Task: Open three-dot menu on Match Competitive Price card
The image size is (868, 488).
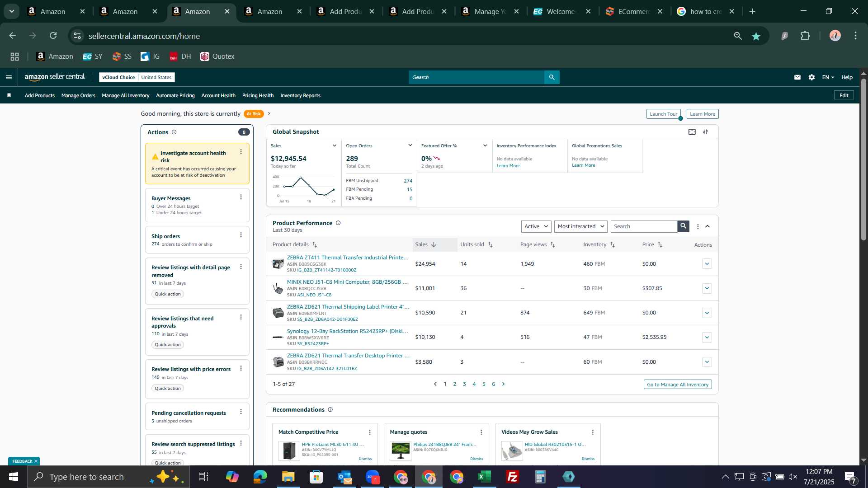Action: (370, 432)
